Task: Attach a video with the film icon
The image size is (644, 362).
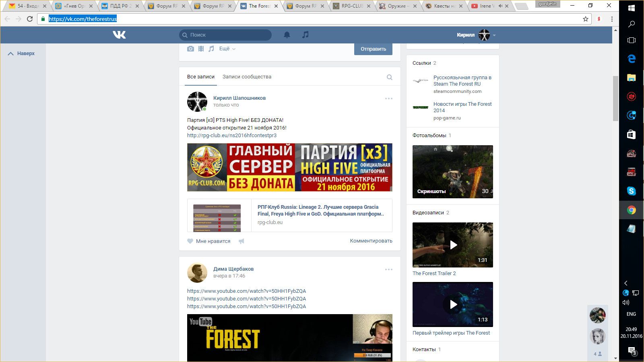Action: [x=201, y=49]
